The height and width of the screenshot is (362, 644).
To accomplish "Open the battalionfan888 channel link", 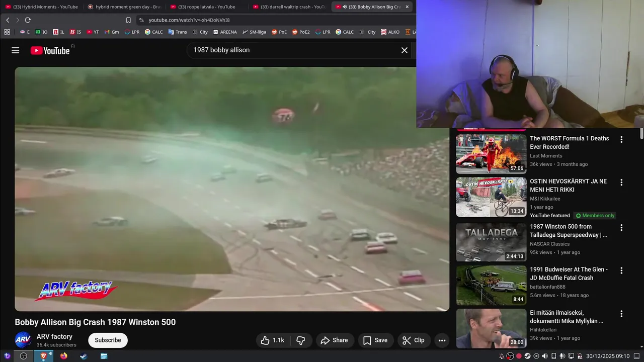I will 547,287.
